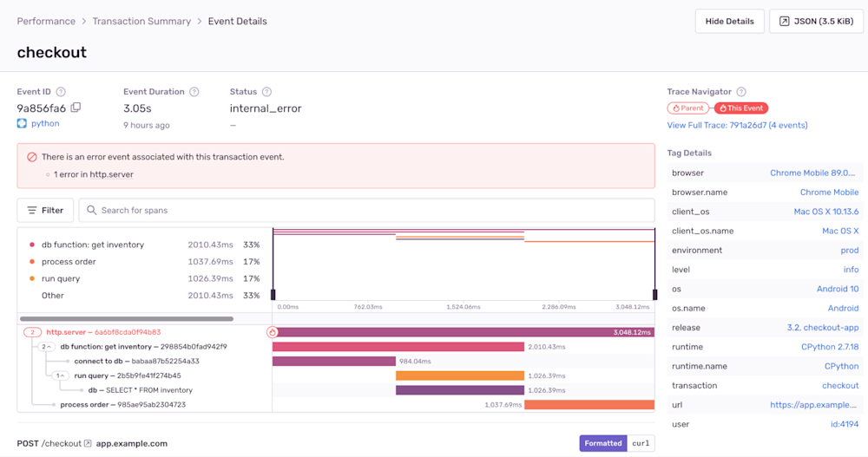868x457 pixels.
Task: Collapse db function: get inventory span toggle
Action: [47, 347]
